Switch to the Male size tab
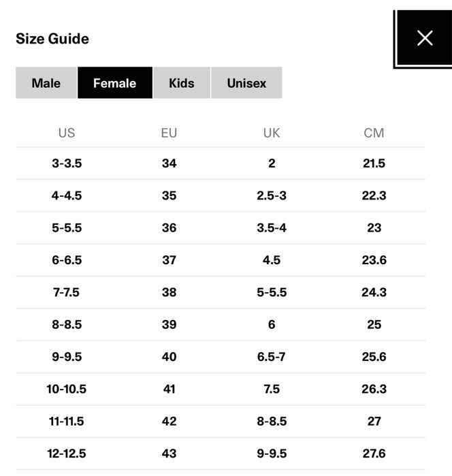This screenshot has width=452, height=476. point(46,83)
